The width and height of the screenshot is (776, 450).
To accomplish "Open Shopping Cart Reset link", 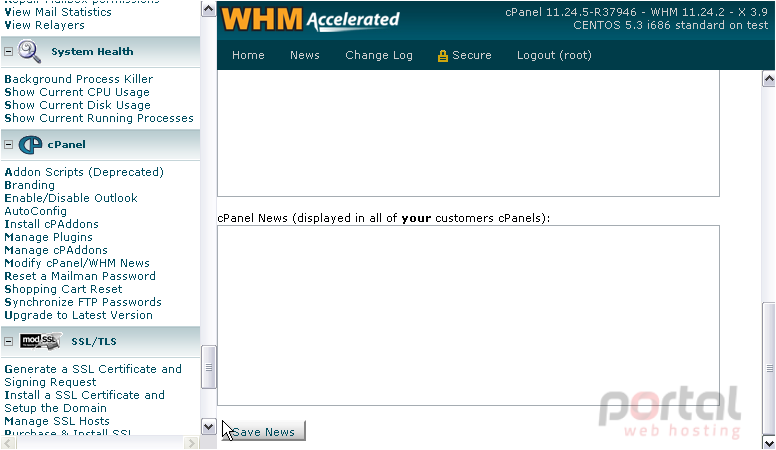I will tap(63, 289).
